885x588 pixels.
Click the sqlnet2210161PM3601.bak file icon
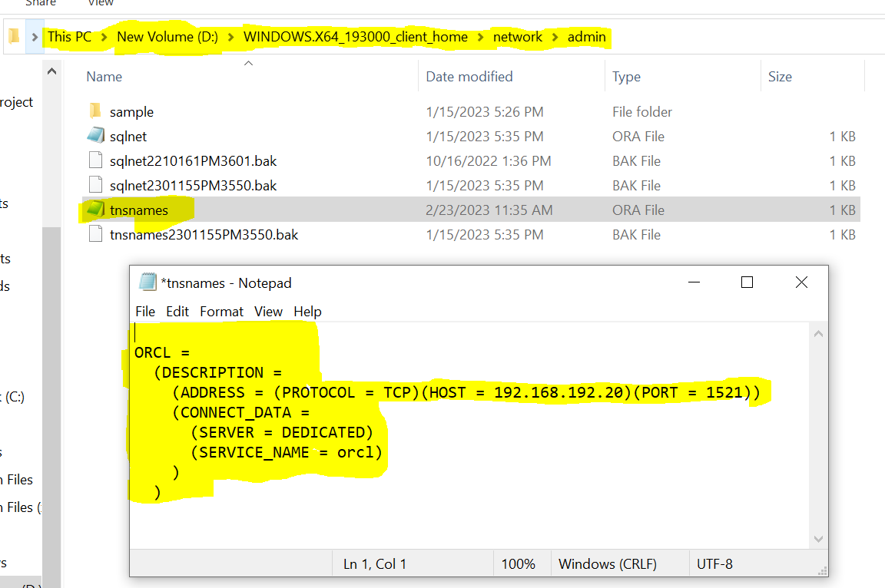95,161
